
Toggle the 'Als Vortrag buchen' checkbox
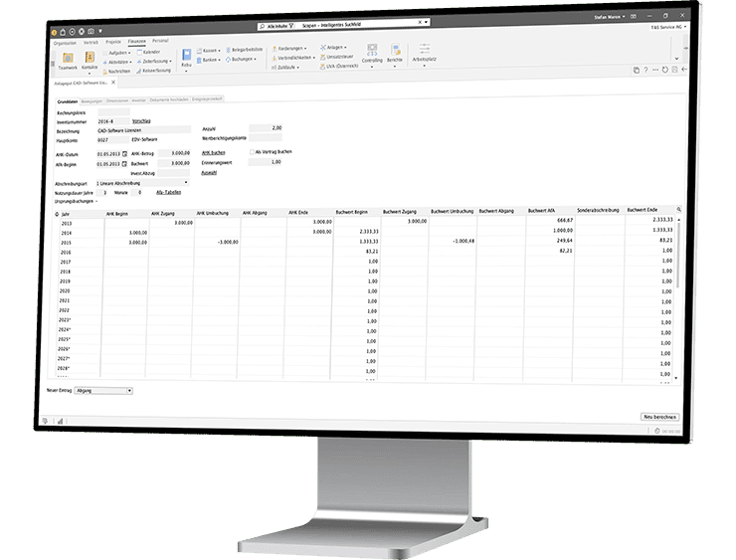coord(252,151)
